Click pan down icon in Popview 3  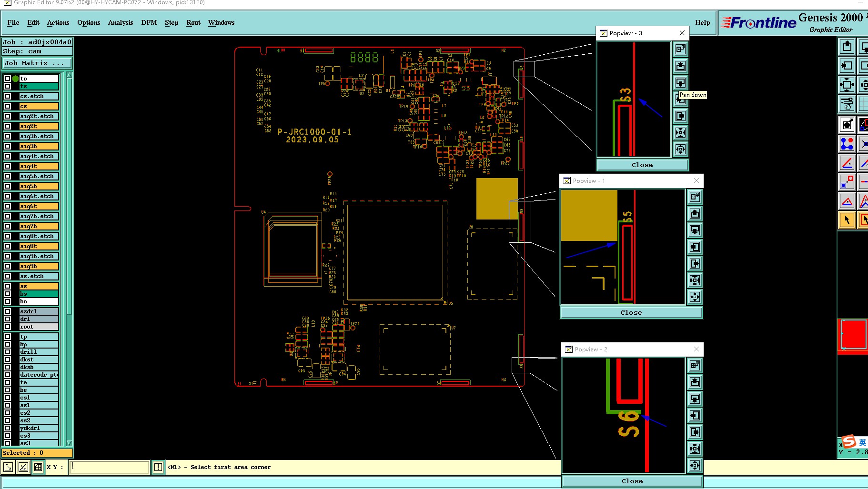click(680, 82)
